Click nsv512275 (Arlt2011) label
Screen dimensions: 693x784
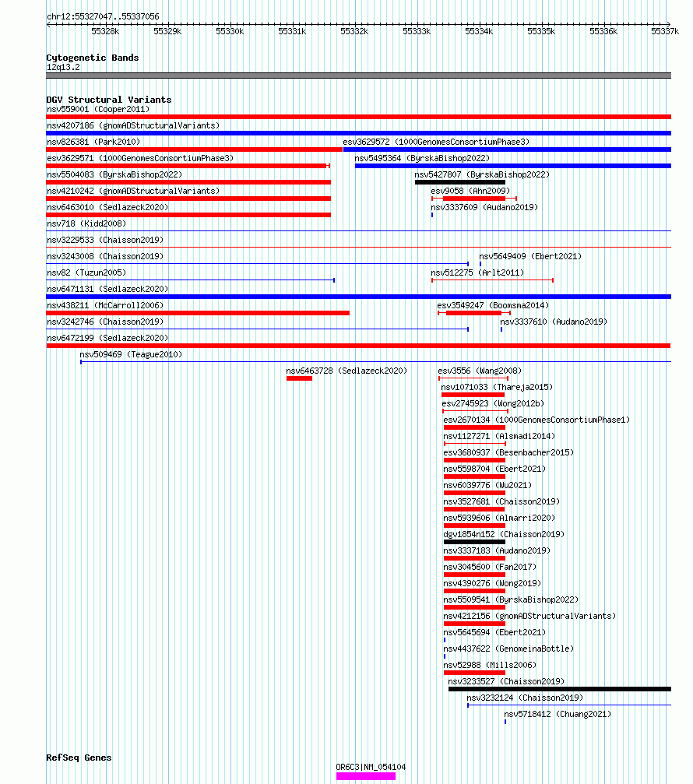click(x=477, y=273)
